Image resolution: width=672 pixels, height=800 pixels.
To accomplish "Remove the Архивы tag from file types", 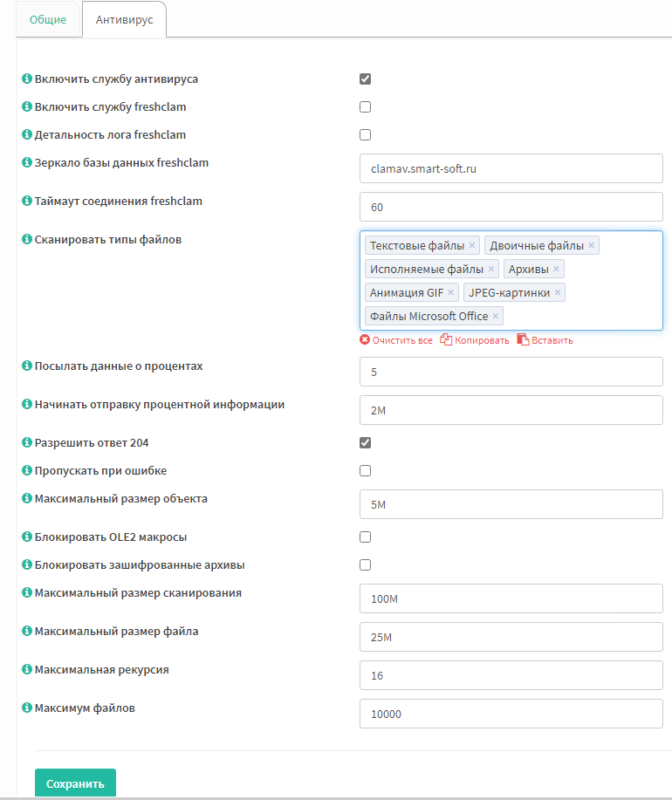I will [556, 269].
